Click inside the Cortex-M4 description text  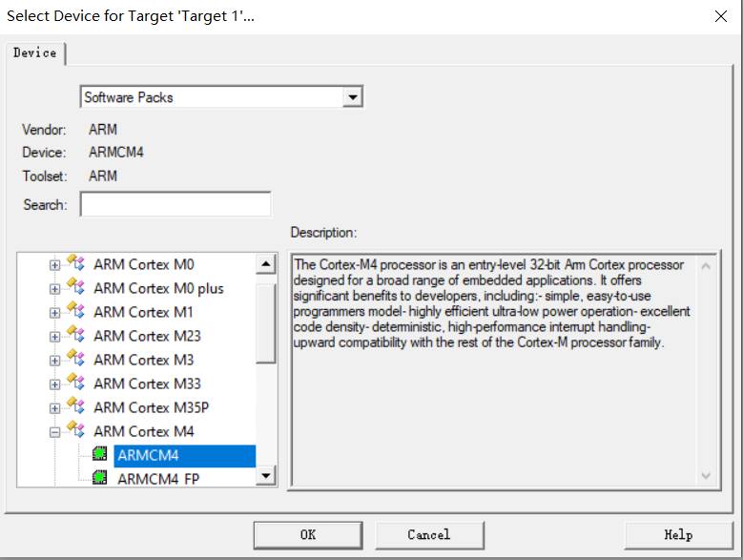pos(491,303)
